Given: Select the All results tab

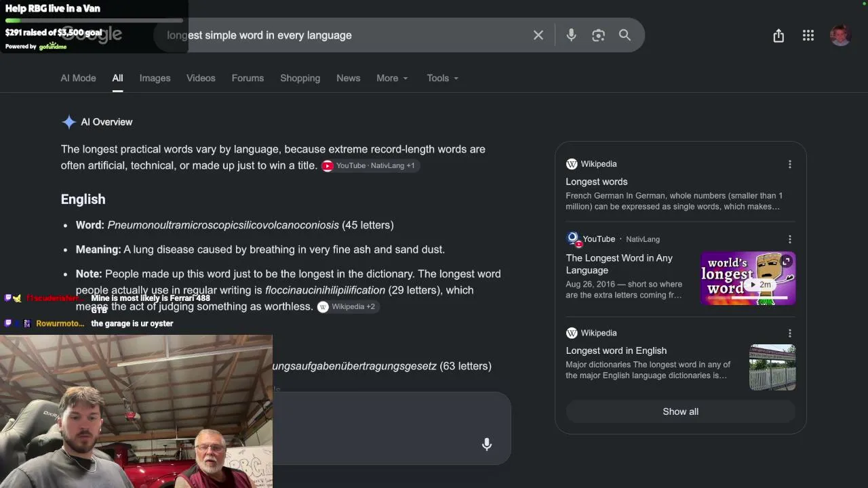Looking at the screenshot, I should [117, 78].
